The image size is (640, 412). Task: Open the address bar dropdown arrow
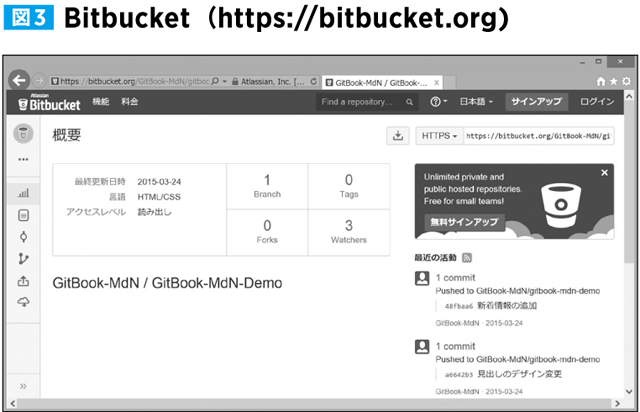point(224,82)
